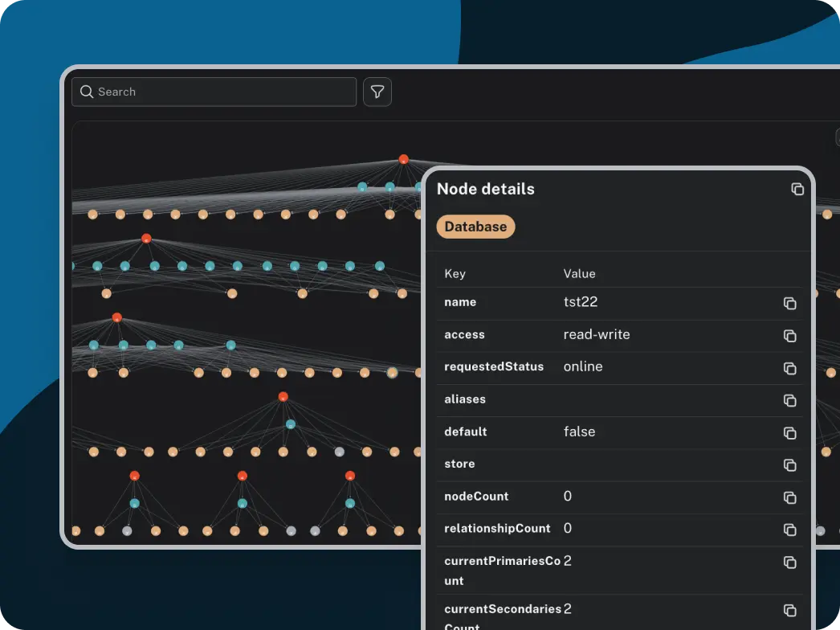The width and height of the screenshot is (840, 630).
Task: Copy the requestedStatus value
Action: click(789, 367)
